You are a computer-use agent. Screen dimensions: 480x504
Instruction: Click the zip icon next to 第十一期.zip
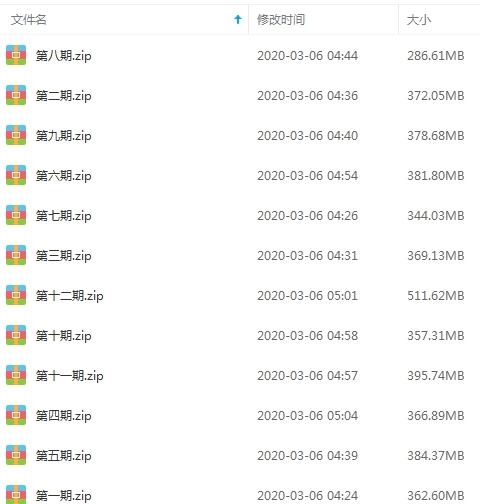[16, 375]
